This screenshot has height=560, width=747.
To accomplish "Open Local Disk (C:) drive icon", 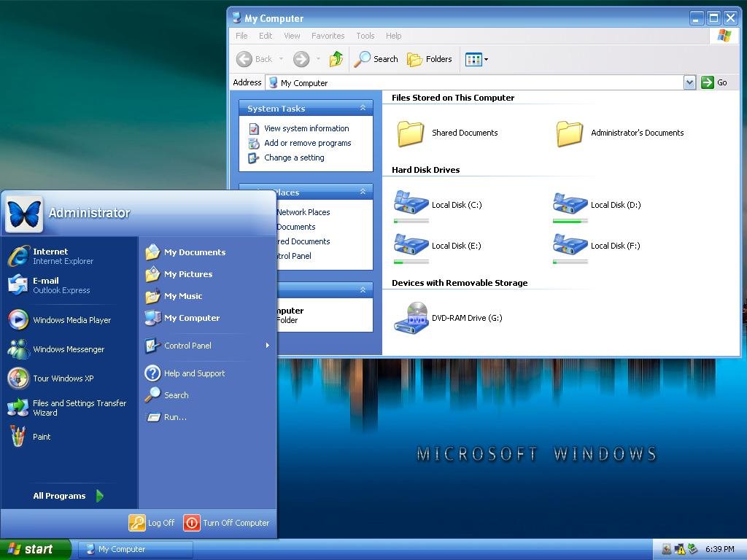I will 411,203.
